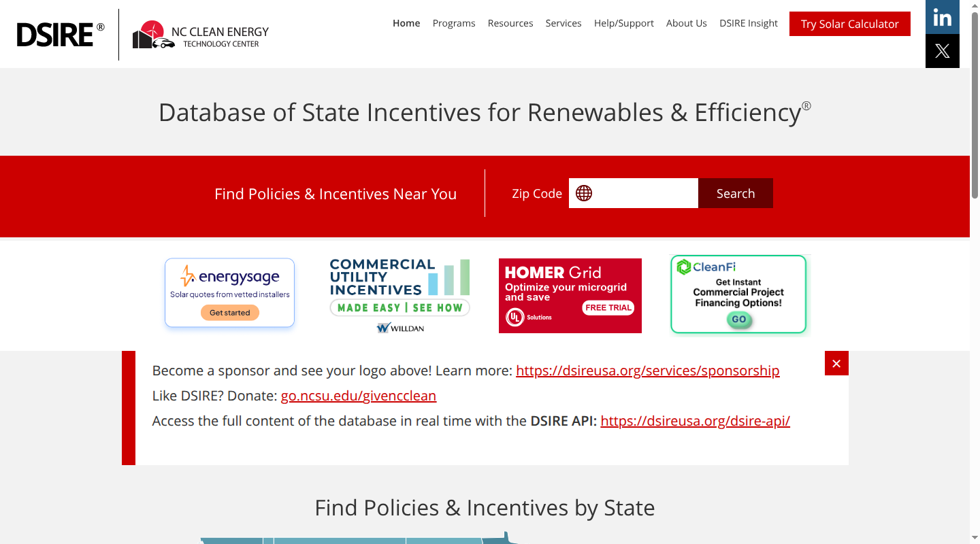Follow the dsireusa.org/dsire-api link

pos(696,421)
